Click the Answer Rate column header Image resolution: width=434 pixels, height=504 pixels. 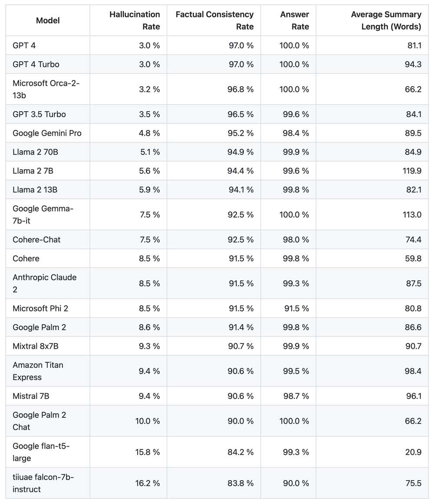tap(294, 20)
